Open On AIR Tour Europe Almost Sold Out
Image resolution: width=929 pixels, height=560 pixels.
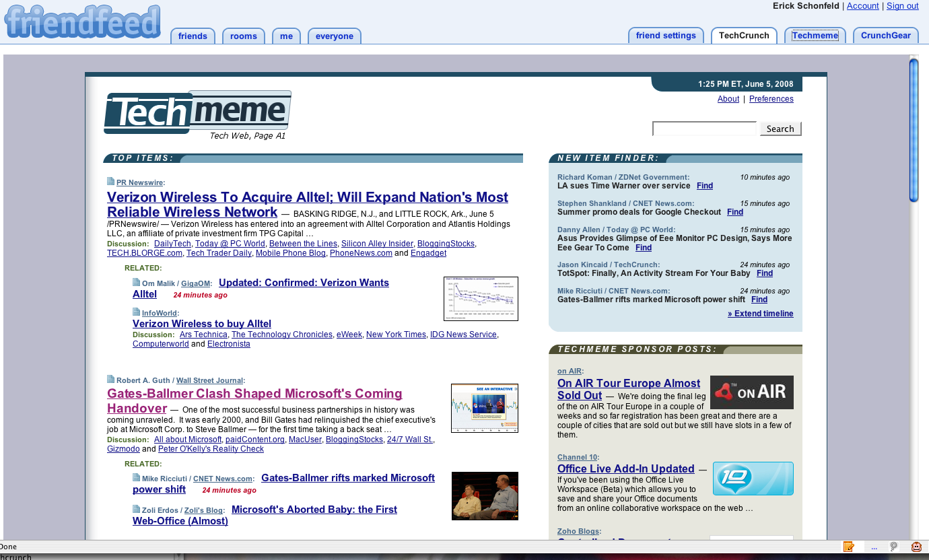click(629, 389)
